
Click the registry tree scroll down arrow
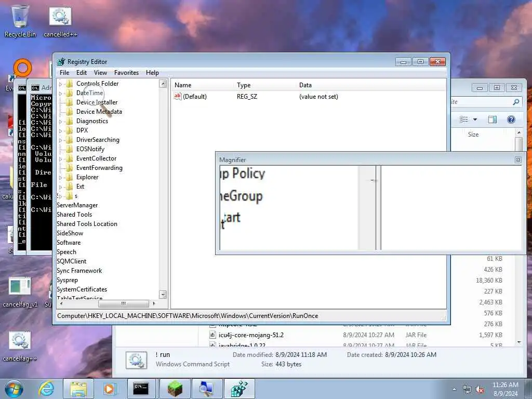pyautogui.click(x=163, y=295)
